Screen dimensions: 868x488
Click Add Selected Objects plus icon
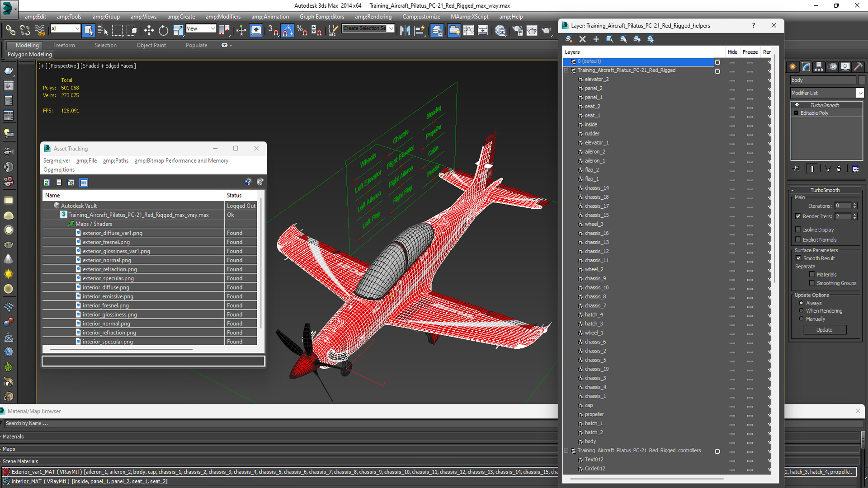(x=596, y=39)
